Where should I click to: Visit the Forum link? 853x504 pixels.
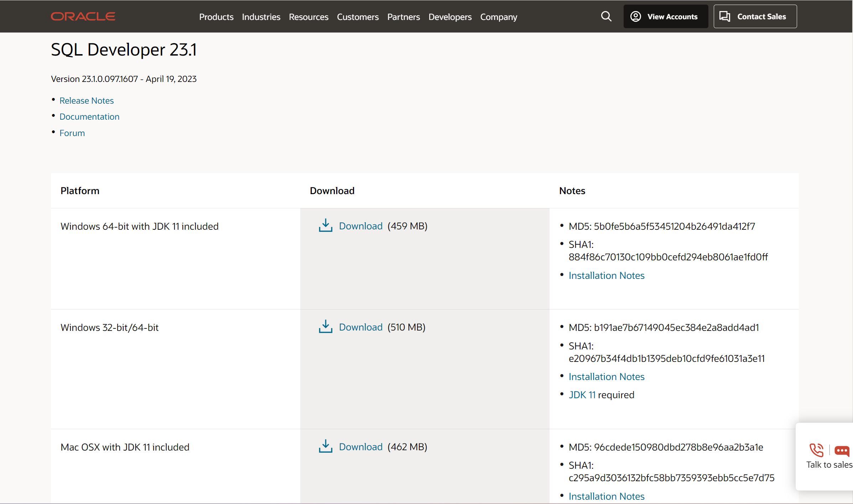72,133
